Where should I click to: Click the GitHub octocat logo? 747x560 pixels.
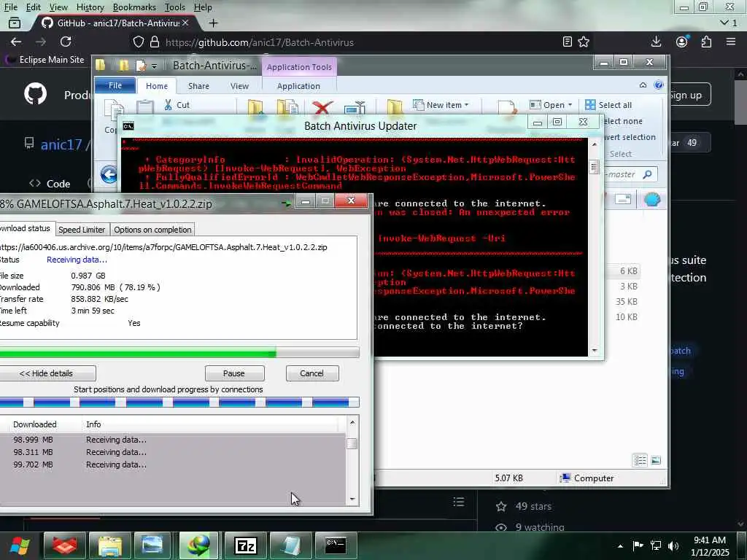(36, 94)
